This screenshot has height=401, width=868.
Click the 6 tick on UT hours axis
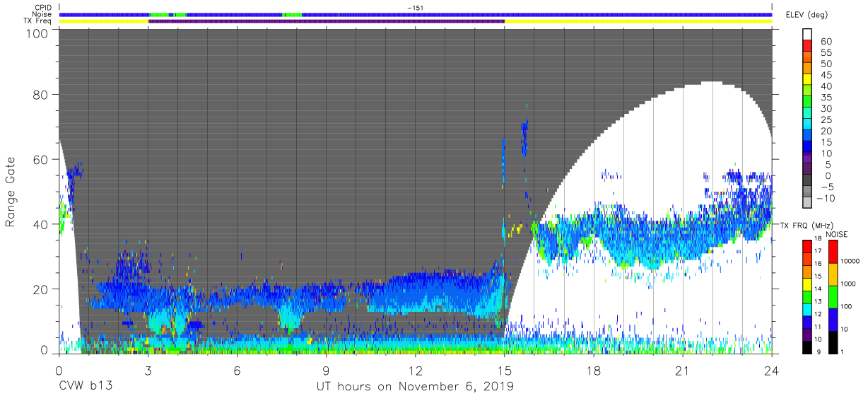tap(237, 370)
